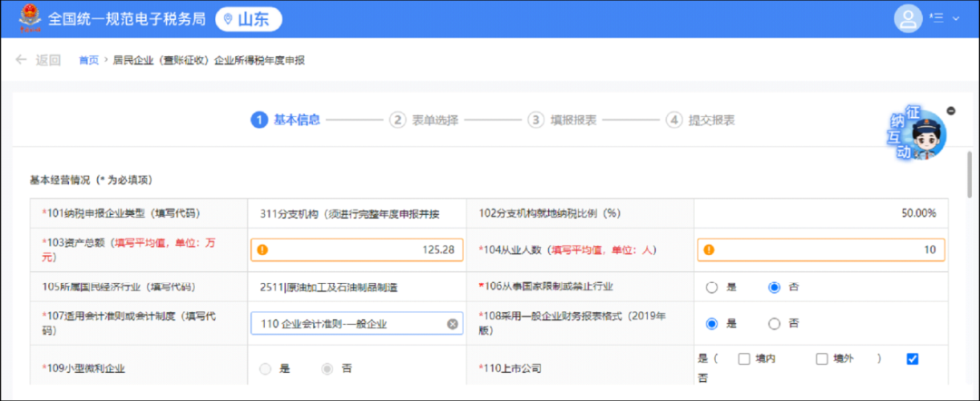Select 否 for 108一般企业财务报表格式
The height and width of the screenshot is (401, 980).
point(774,324)
